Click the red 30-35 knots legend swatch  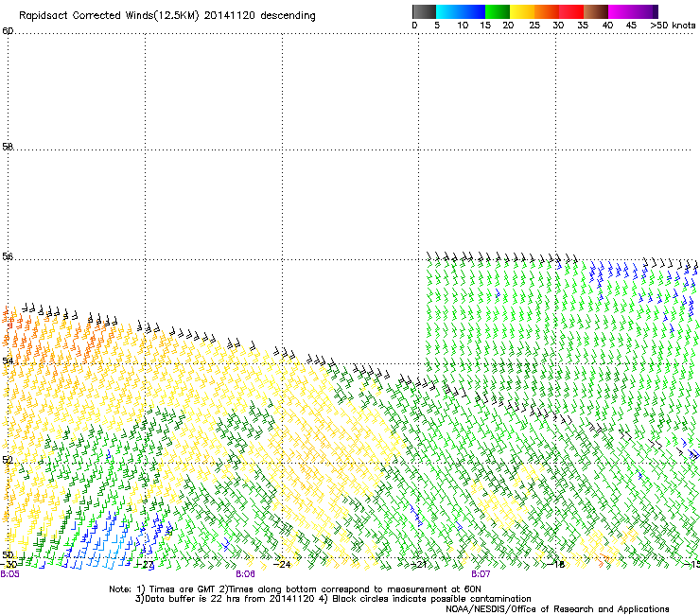[571, 11]
